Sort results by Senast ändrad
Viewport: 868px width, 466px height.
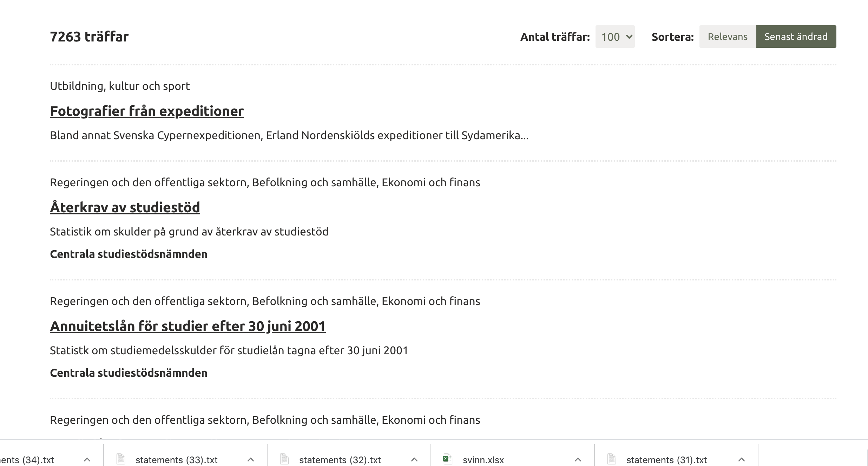[x=796, y=37]
